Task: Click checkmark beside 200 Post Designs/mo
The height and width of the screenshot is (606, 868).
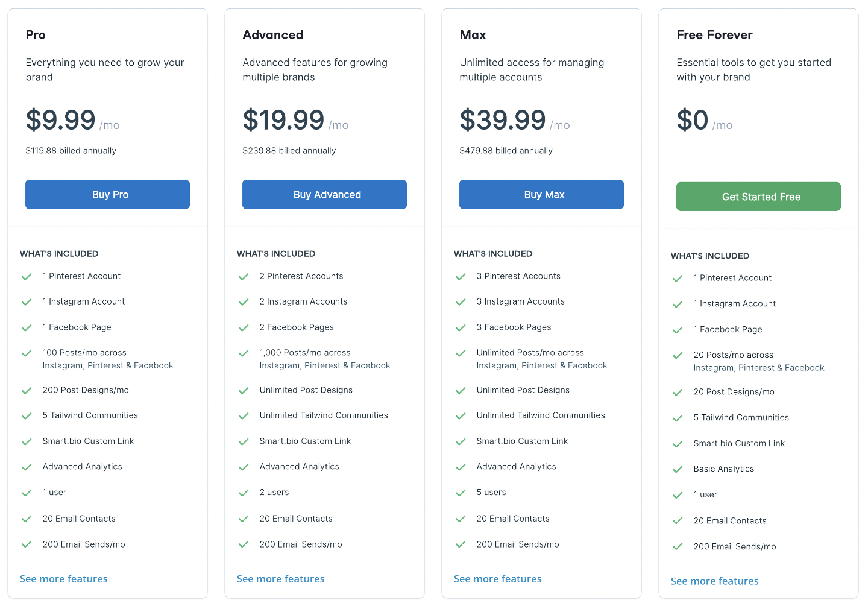Action: [x=27, y=391]
